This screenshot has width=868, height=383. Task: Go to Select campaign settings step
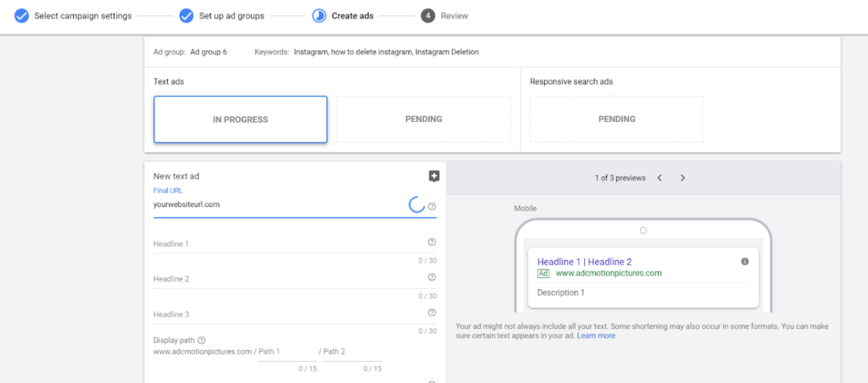[72, 16]
